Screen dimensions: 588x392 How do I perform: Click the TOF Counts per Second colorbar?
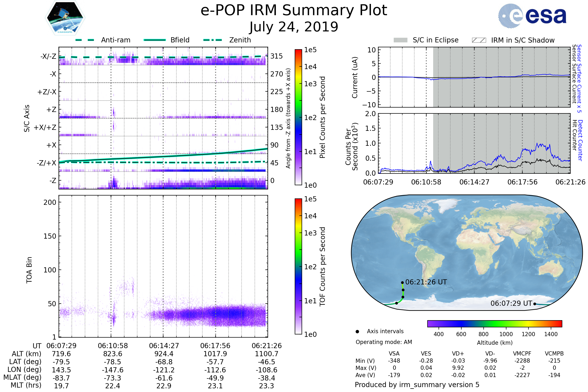tap(298, 266)
